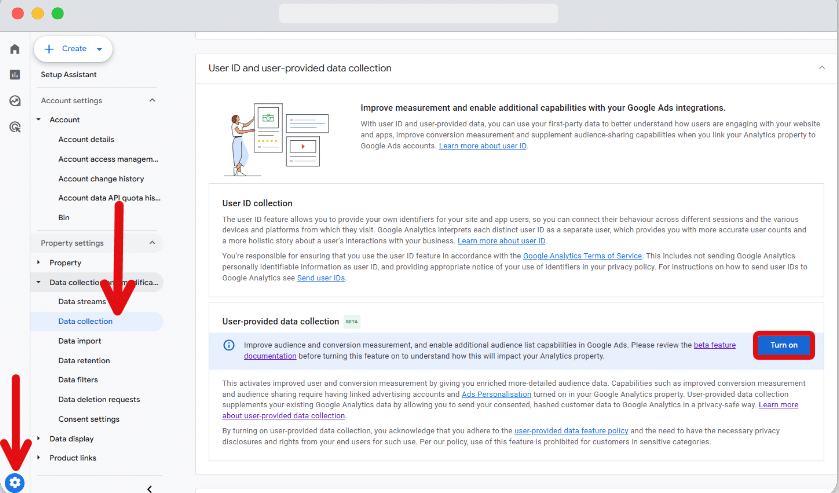Screen dimensions: 839x493
Task: Select the Data collection item
Action: click(97, 321)
